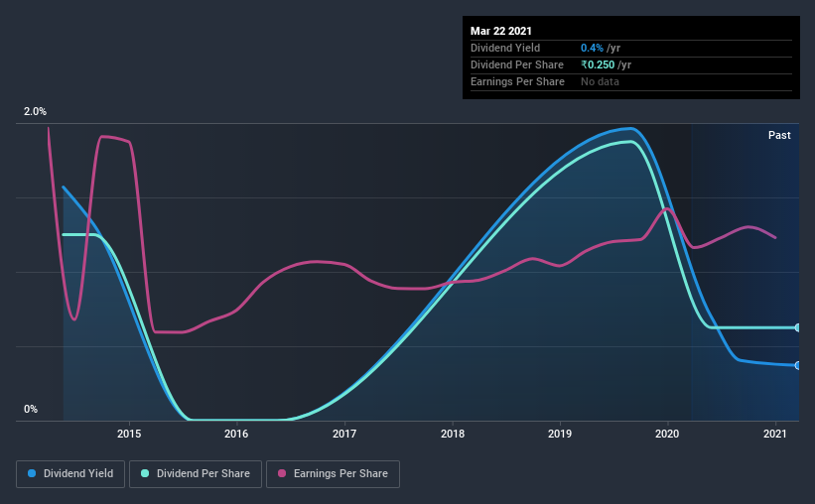Toggle the Dividend Yield legend button
Image resolution: width=815 pixels, height=504 pixels.
coord(70,474)
